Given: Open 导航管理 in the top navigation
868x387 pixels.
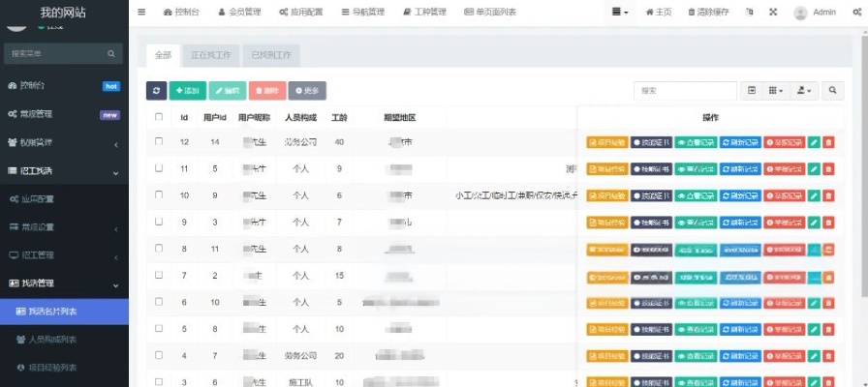Looking at the screenshot, I should point(363,13).
